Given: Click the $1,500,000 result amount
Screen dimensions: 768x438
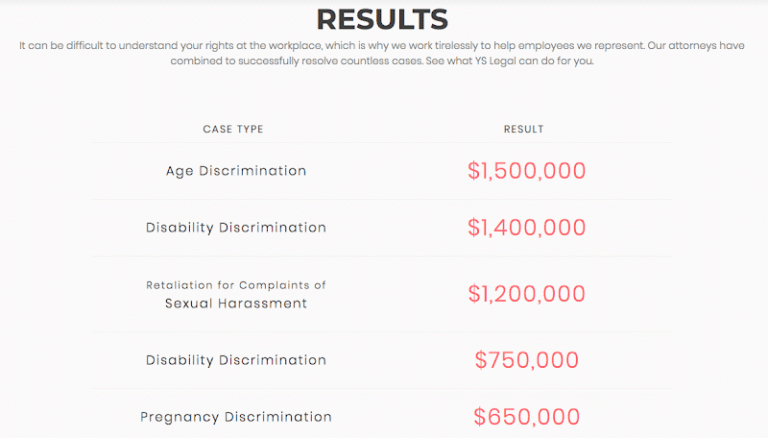Looking at the screenshot, I should [526, 171].
